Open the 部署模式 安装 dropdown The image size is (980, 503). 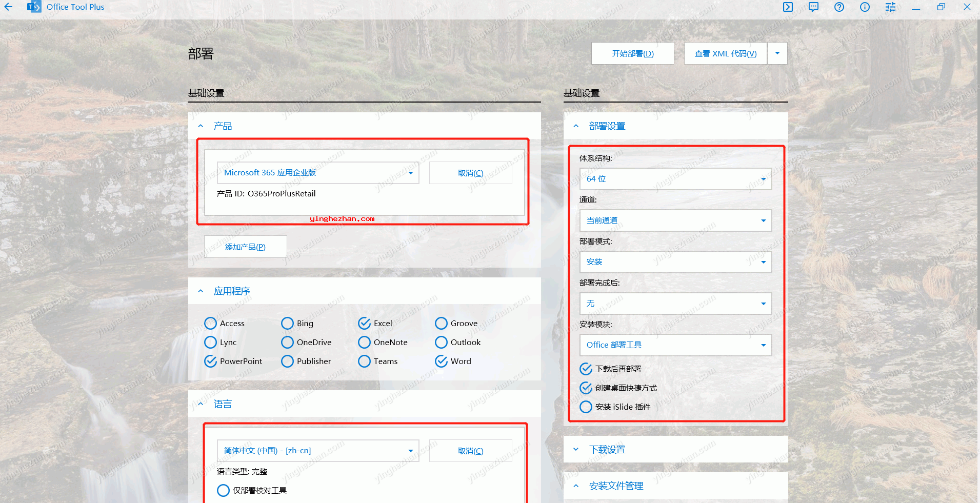pos(675,262)
